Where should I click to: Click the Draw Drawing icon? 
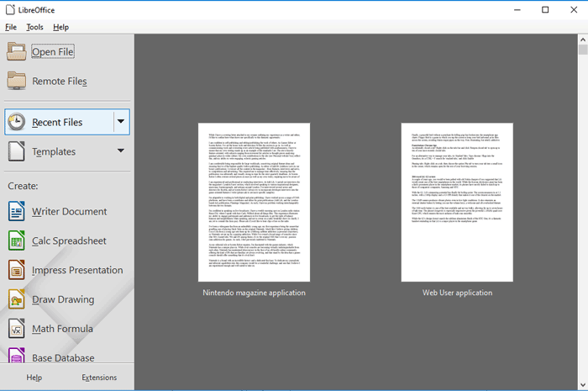[17, 299]
